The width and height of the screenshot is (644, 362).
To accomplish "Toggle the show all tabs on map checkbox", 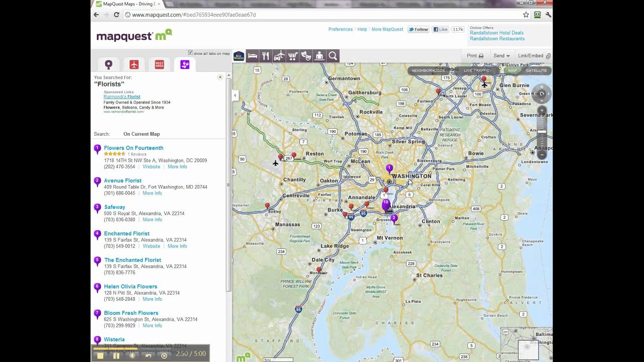I will [x=191, y=53].
